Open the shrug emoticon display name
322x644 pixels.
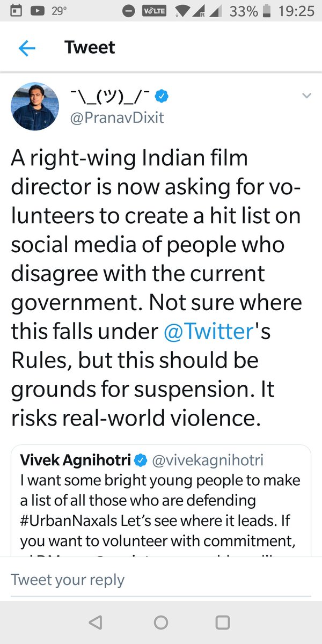pyautogui.click(x=107, y=96)
